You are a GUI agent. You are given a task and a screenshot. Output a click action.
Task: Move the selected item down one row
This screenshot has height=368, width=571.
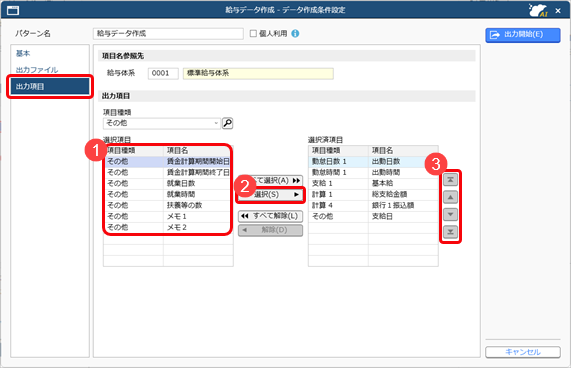450,214
